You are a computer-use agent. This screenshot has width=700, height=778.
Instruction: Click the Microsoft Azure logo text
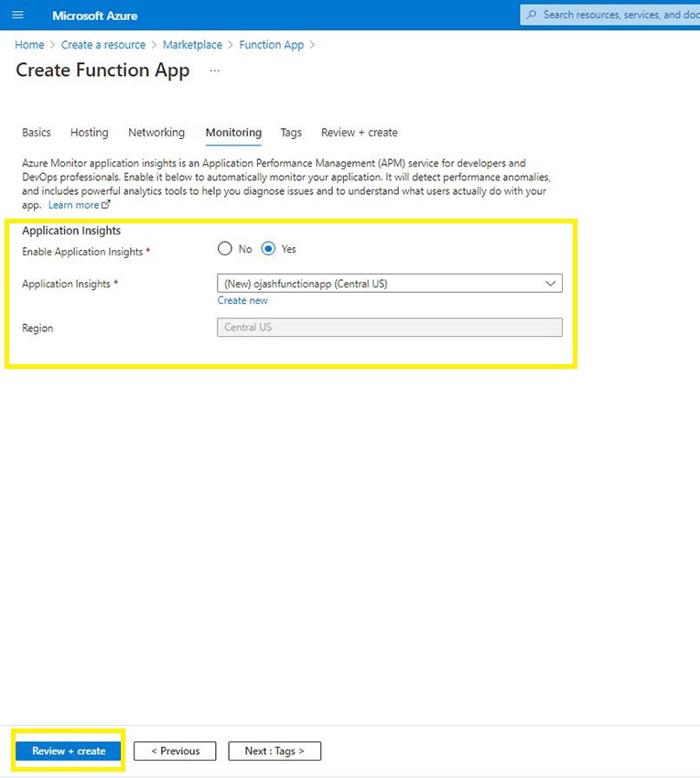tap(95, 16)
